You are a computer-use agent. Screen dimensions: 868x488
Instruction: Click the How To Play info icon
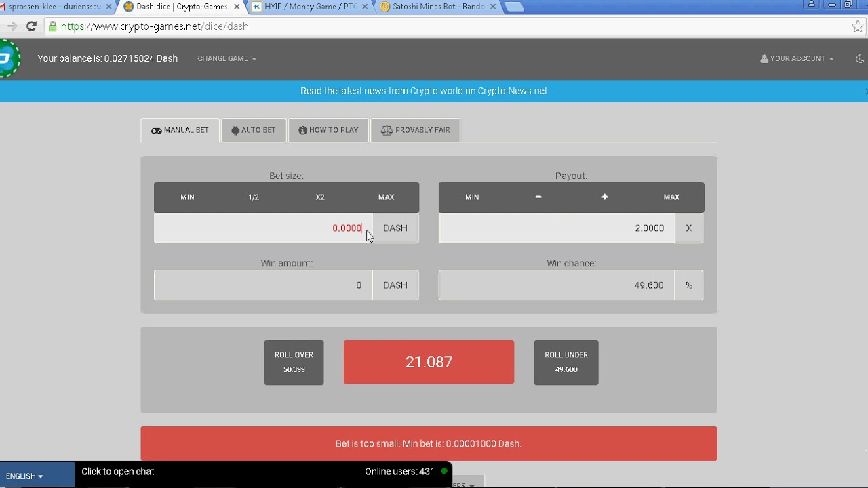(x=302, y=130)
